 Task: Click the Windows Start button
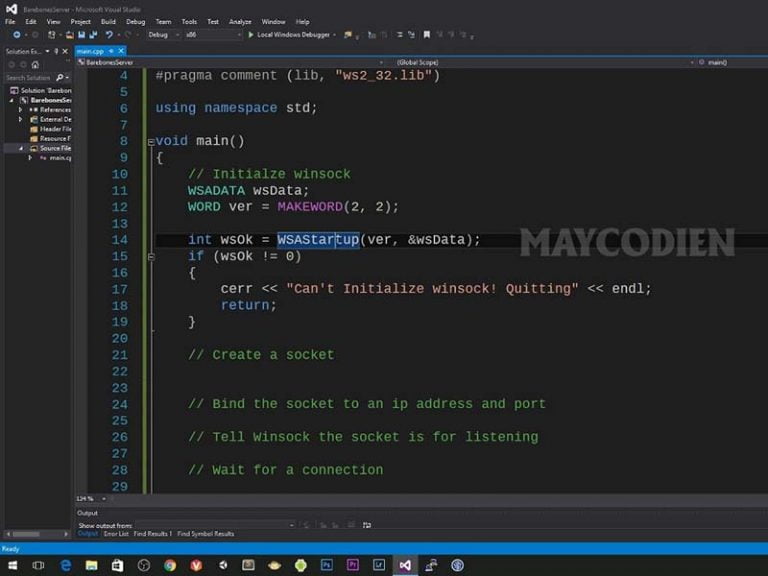click(x=12, y=565)
